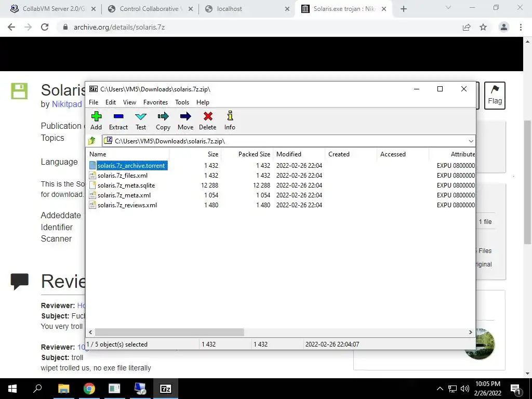The image size is (532, 399).
Task: Open the Windows Start menu
Action: (x=12, y=389)
